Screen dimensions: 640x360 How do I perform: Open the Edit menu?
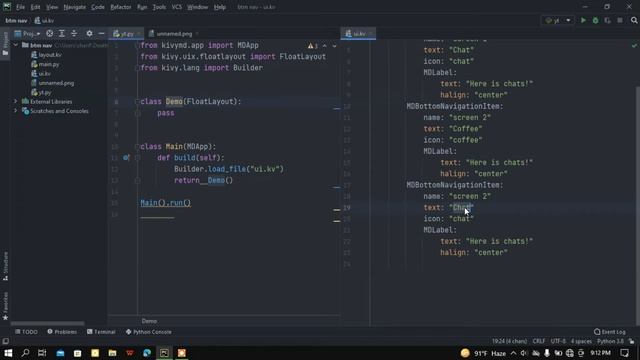(36, 7)
